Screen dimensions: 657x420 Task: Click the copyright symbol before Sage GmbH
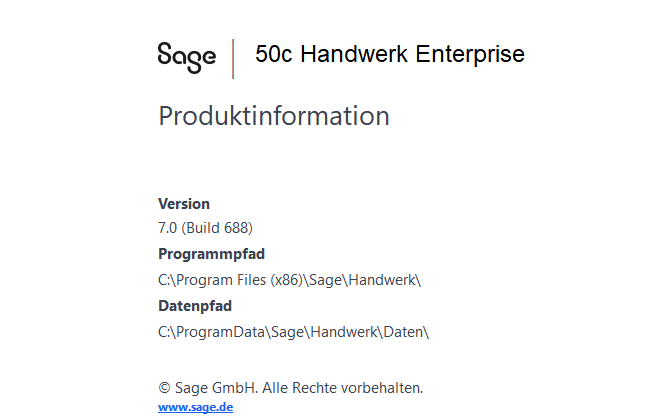[x=164, y=388]
